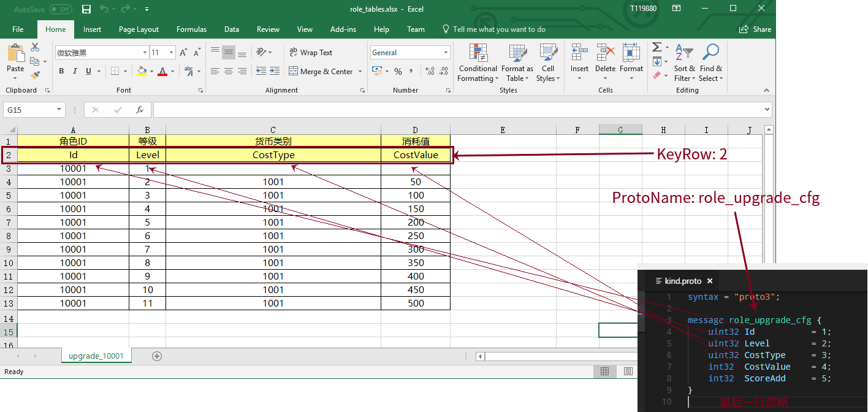The width and height of the screenshot is (868, 412).
Task: Click the Insert Function fx icon
Action: [140, 110]
